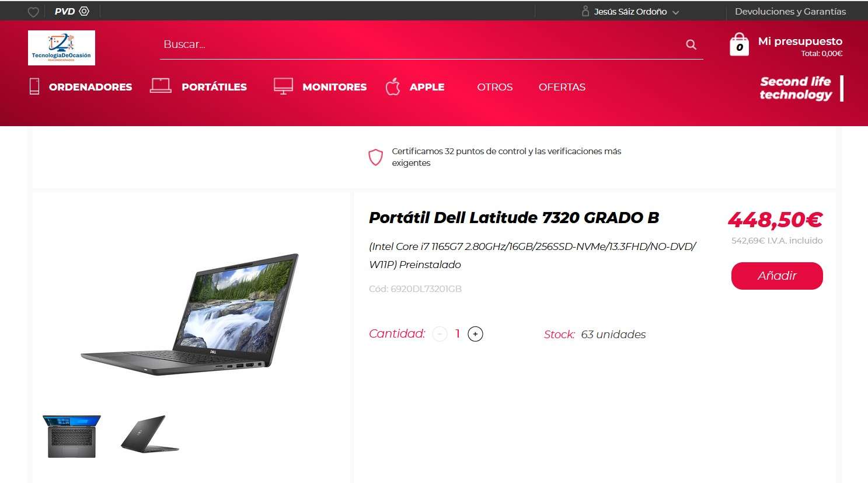Click the Añadir button
The height and width of the screenshot is (483, 868).
pos(777,276)
